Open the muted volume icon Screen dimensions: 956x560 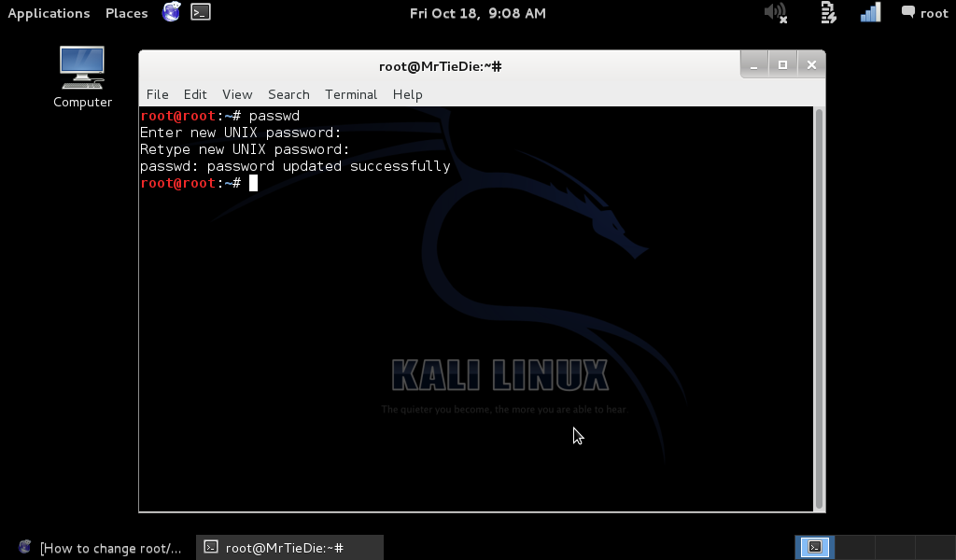pyautogui.click(x=776, y=12)
